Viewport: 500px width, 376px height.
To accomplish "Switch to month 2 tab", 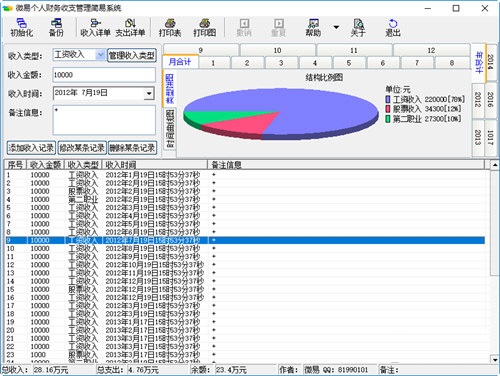I will (247, 63).
